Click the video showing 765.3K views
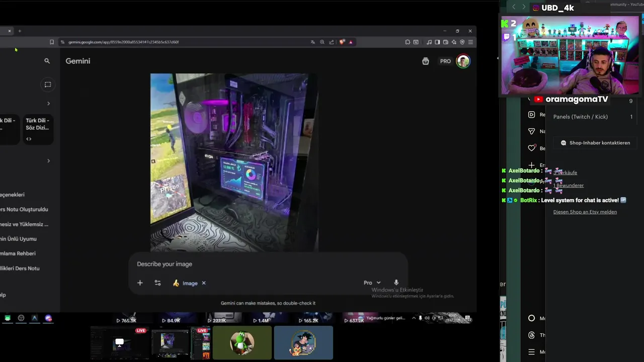 [x=126, y=320]
